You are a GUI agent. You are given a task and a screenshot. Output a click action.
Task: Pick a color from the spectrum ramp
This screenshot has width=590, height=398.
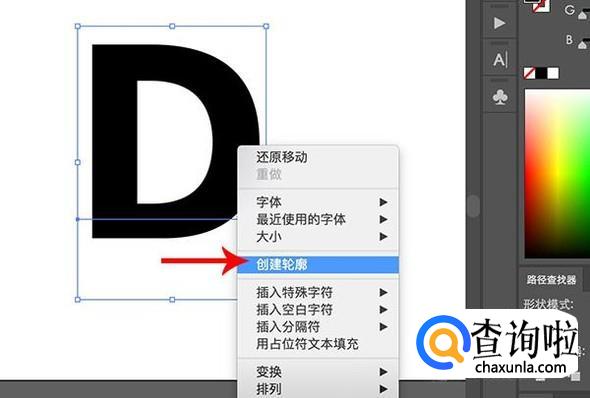click(557, 173)
